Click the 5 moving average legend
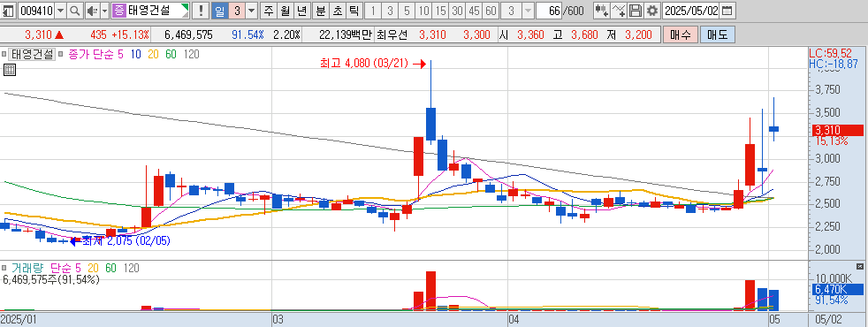 click(x=120, y=54)
